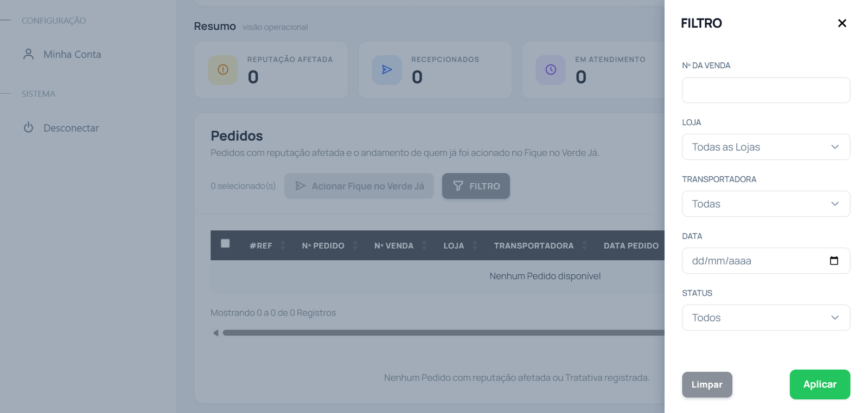
Task: Click the DATA field dd/mm/aaaa
Action: [766, 261]
